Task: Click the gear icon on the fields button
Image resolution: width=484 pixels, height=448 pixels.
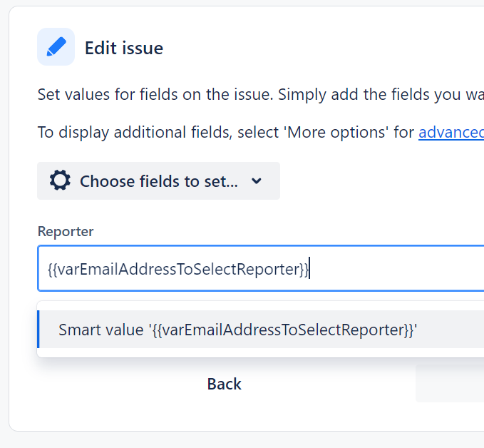Action: (60, 180)
